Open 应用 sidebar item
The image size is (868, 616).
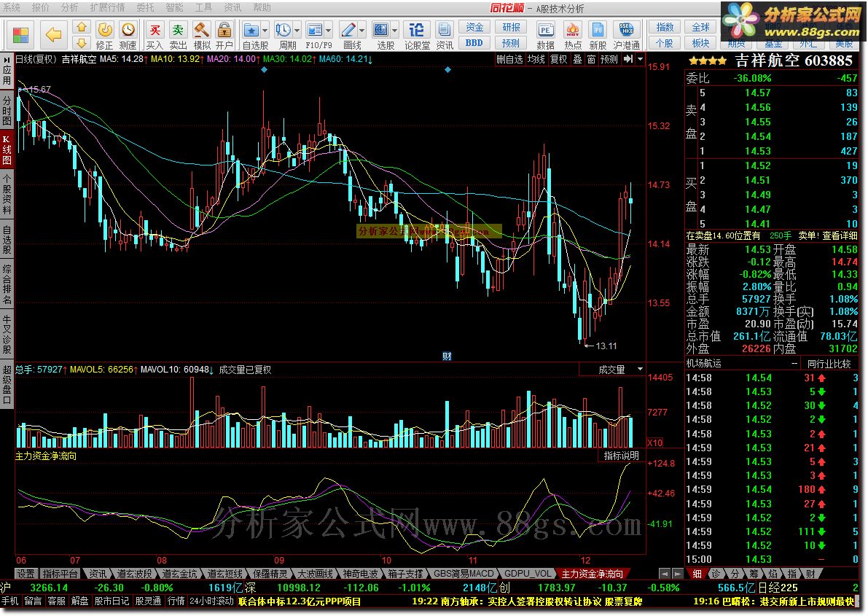tap(7, 75)
